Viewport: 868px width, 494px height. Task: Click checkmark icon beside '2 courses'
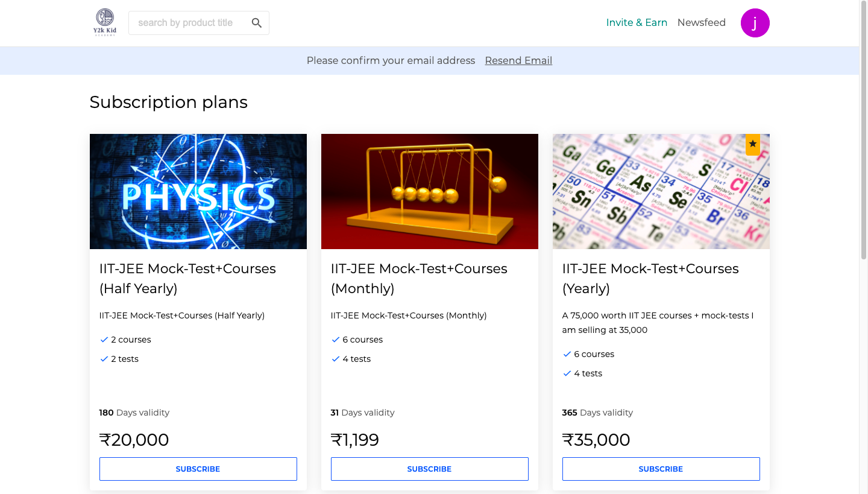coord(104,340)
